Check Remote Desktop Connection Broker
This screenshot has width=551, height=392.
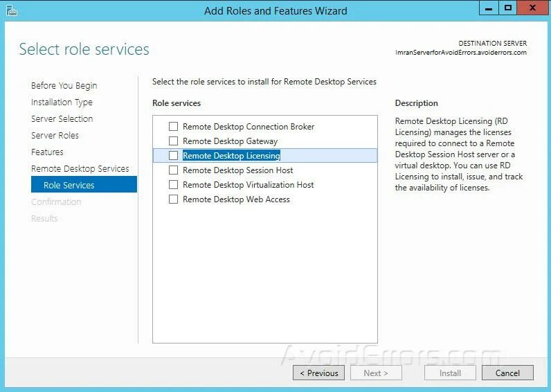(173, 127)
